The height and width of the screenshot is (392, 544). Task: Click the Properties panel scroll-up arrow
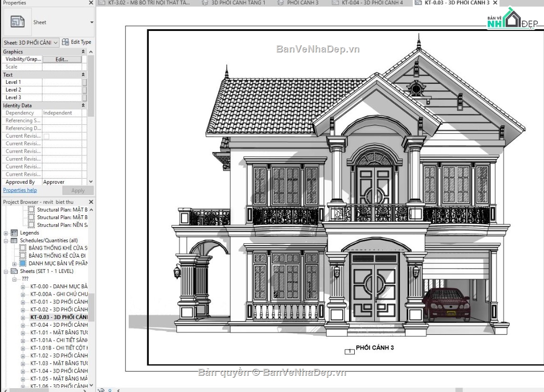pyautogui.click(x=91, y=51)
